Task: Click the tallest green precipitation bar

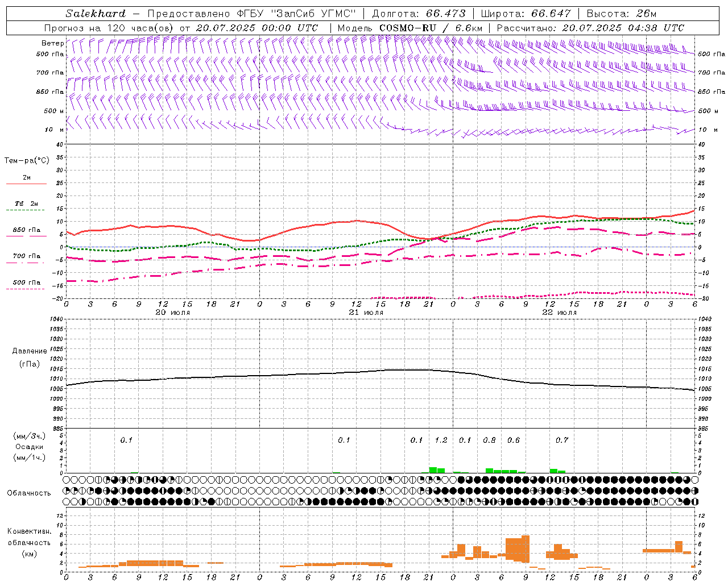Action: pos(433,470)
